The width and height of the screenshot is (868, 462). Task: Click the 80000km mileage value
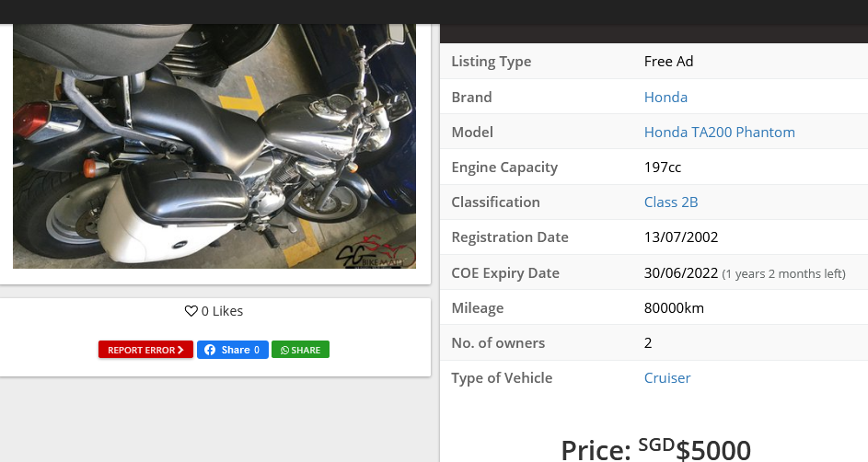tap(674, 308)
